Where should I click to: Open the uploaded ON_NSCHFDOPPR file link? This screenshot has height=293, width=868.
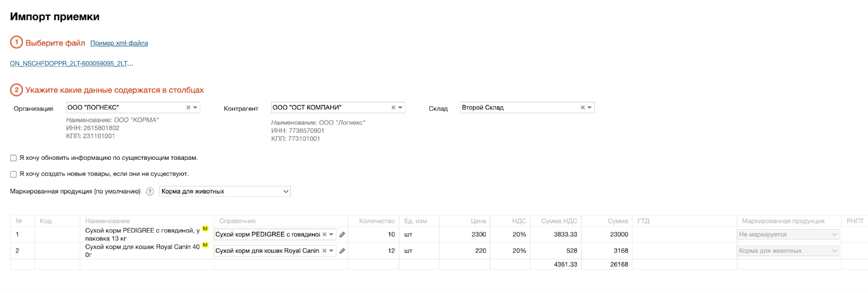(71, 64)
